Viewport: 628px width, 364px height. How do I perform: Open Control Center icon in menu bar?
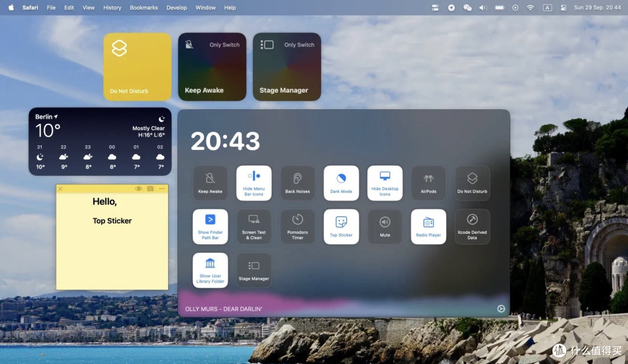coord(563,8)
